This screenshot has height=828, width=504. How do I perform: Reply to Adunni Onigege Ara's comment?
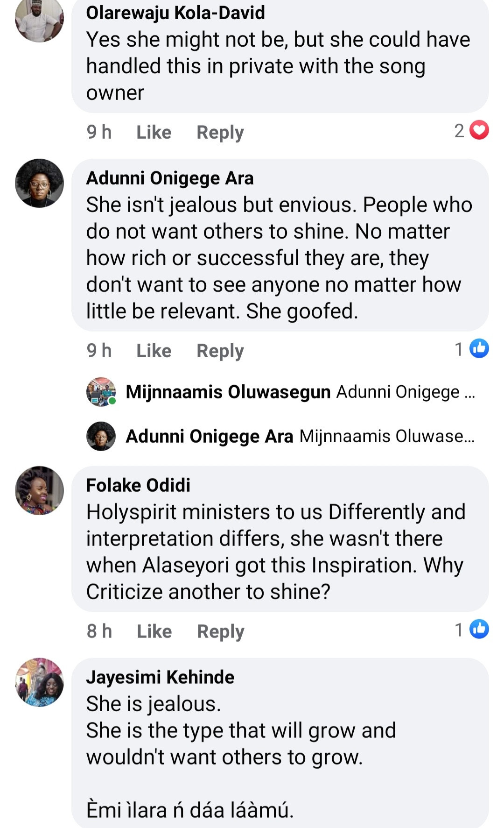coord(220,351)
